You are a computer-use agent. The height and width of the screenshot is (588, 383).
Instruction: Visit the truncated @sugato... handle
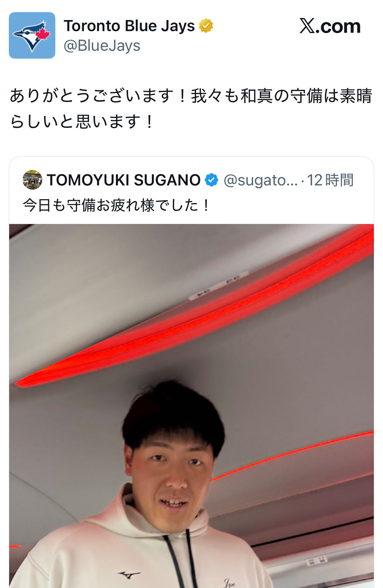pos(261,180)
